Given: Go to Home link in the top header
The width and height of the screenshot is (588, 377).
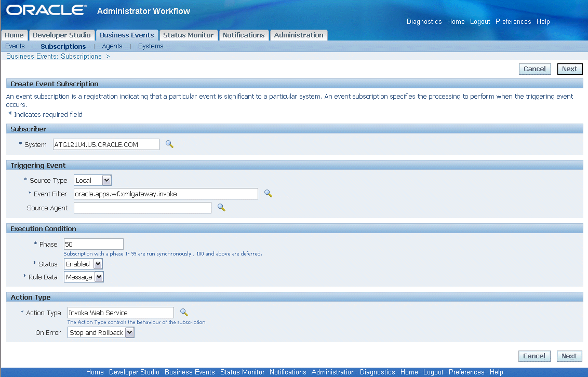Looking at the screenshot, I should coord(456,22).
